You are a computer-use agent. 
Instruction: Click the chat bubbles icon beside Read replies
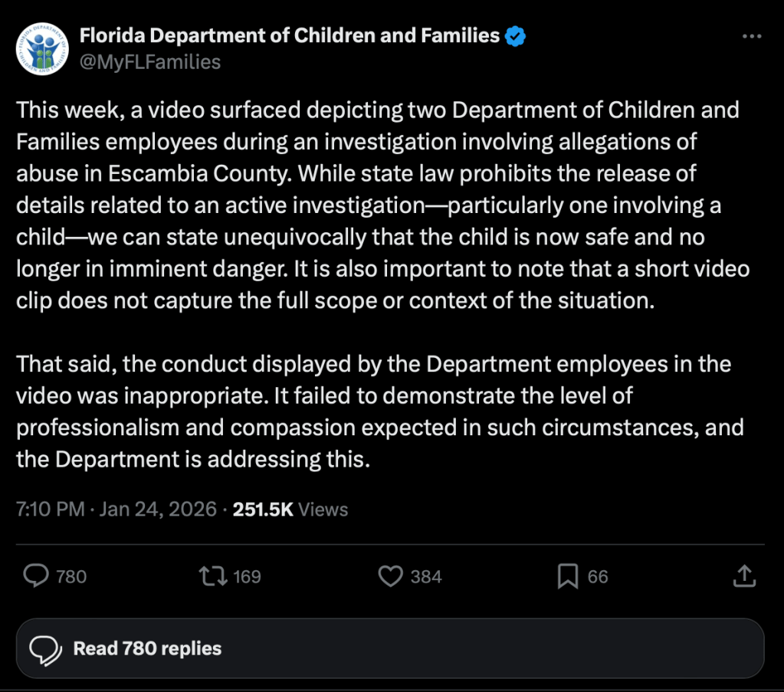point(45,649)
